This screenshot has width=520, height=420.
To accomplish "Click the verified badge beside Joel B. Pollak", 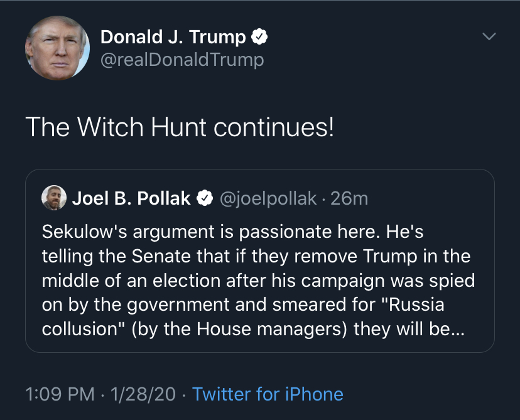I will pyautogui.click(x=205, y=198).
